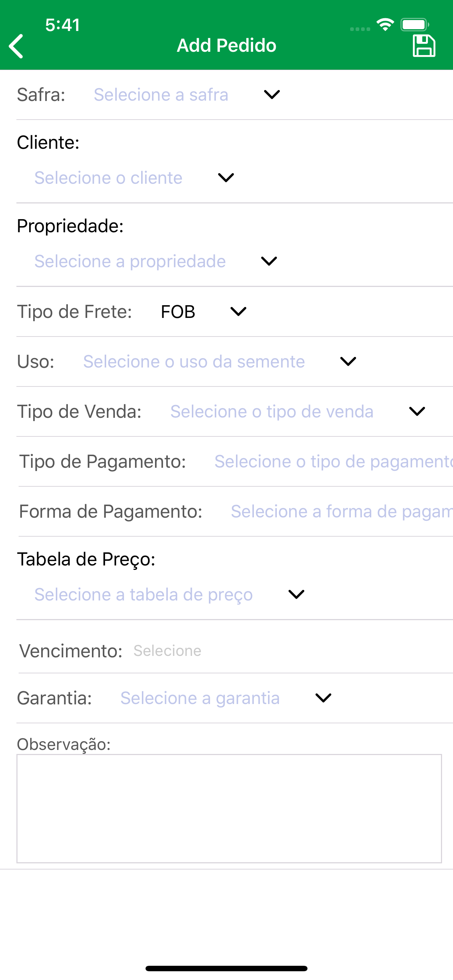Tap 'Selecione a garantia' placeholder text

point(200,698)
